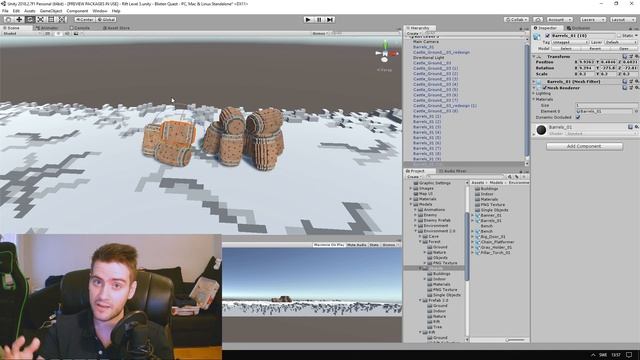
Task: Switch to the Occlusion tab
Action: click(579, 28)
